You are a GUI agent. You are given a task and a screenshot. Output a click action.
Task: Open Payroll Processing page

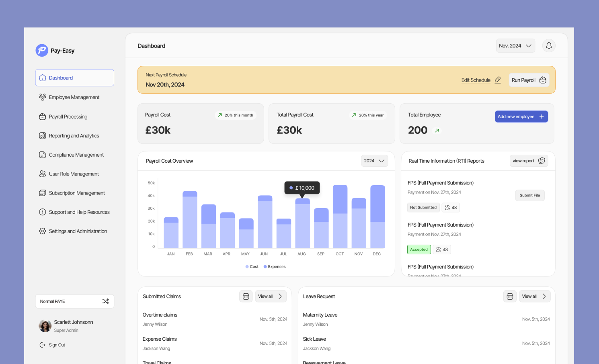[x=68, y=117]
